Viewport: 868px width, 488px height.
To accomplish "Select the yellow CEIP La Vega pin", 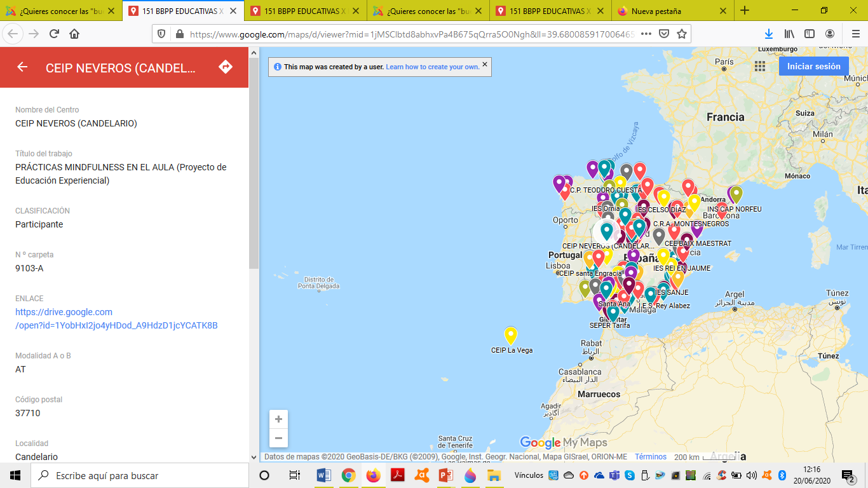I will pos(510,335).
